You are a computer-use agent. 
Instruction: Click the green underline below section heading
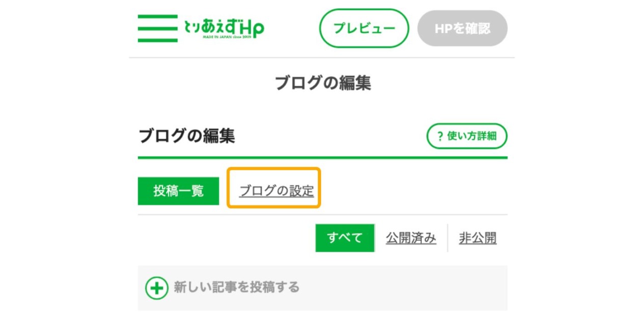323,157
